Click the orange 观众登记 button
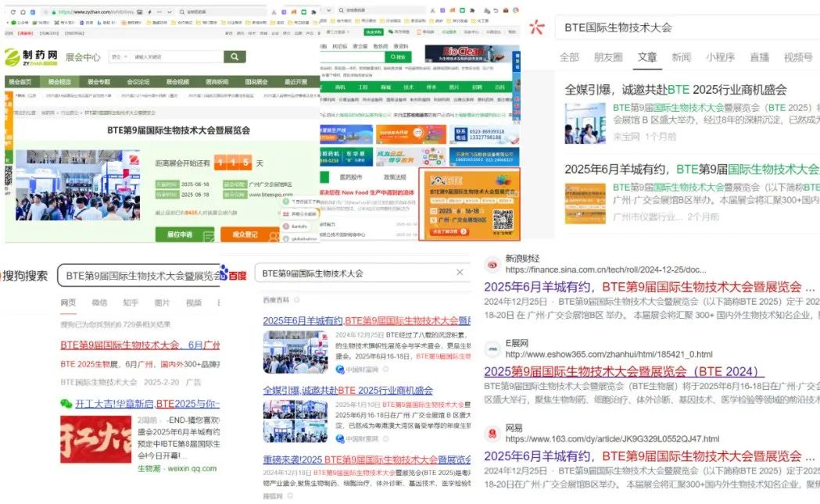 [250, 234]
